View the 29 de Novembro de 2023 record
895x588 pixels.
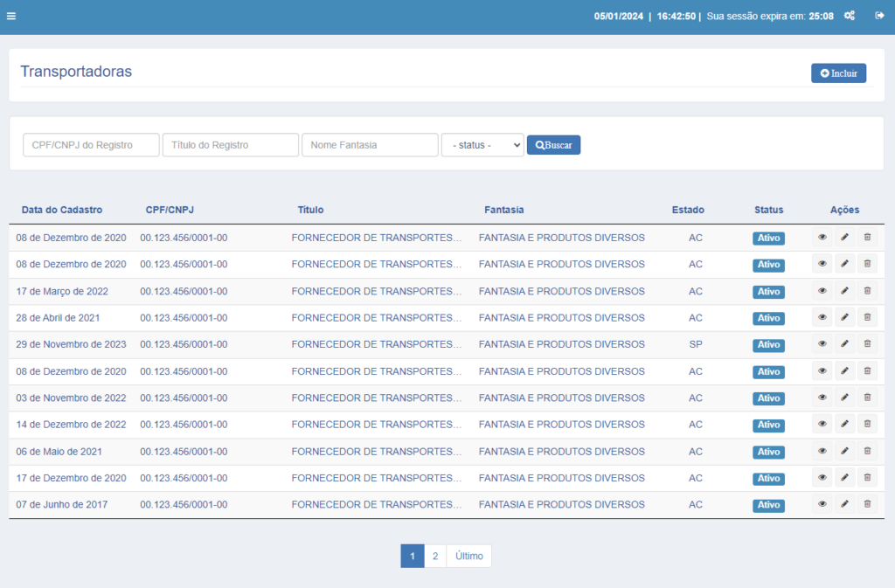(x=822, y=344)
